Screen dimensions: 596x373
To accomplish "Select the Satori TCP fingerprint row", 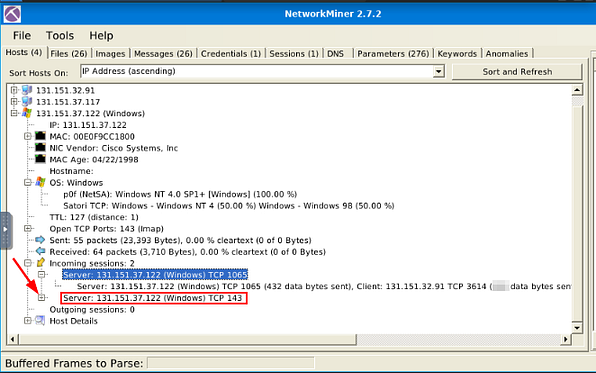I will point(229,206).
